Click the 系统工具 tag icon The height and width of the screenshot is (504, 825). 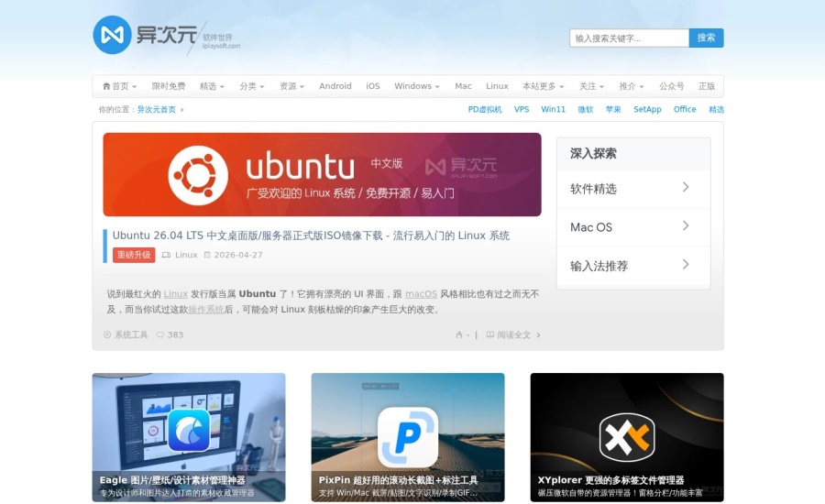[x=107, y=334]
